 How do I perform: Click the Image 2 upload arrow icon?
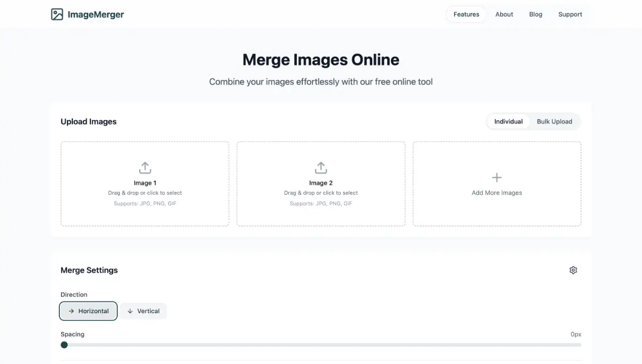[320, 167]
